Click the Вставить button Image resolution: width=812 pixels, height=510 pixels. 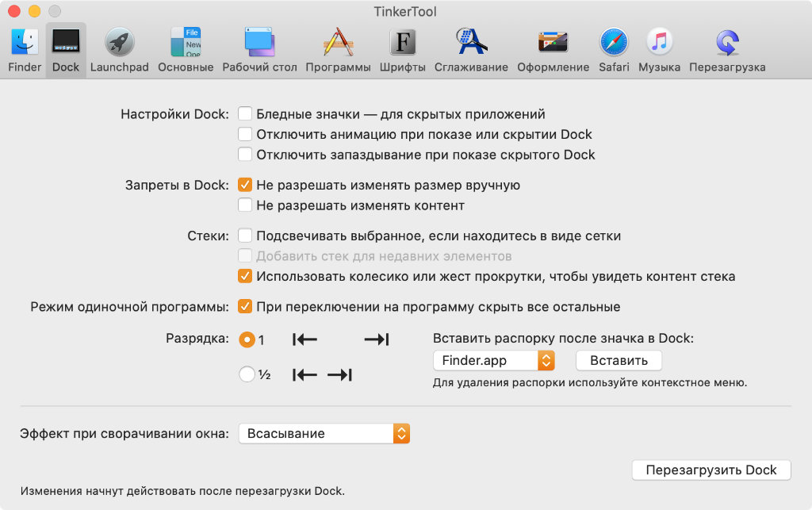619,360
